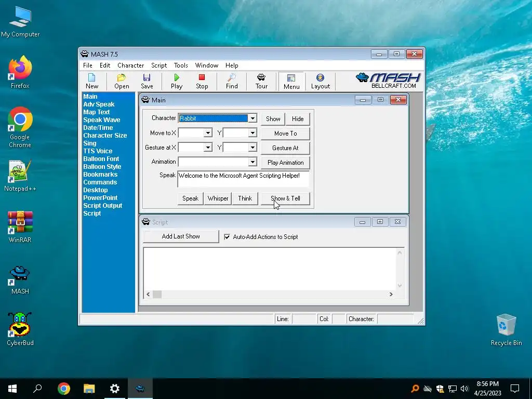Click the Show & Tell button
Screen dimensions: 532x399
point(285,198)
